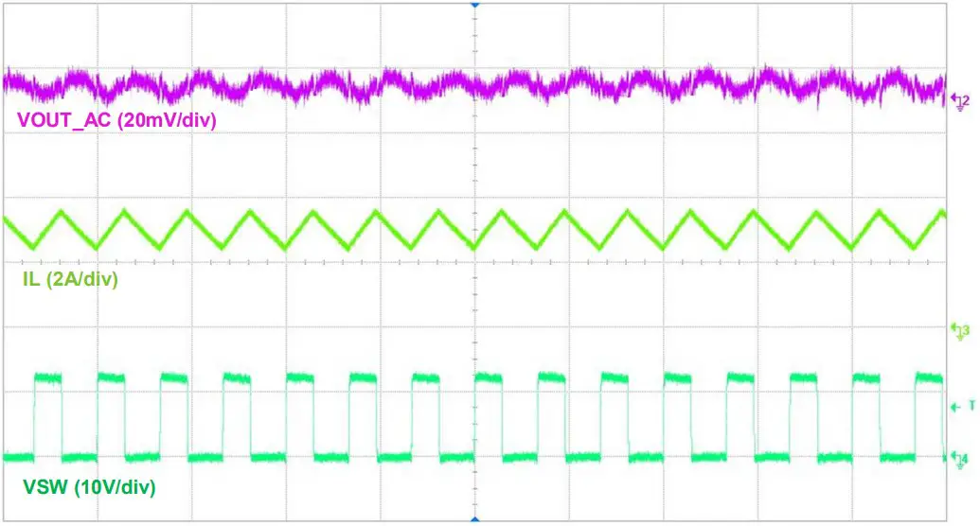The image size is (980, 526).
Task: Click the VOUT_AC (20mV/div) label
Action: click(x=116, y=119)
